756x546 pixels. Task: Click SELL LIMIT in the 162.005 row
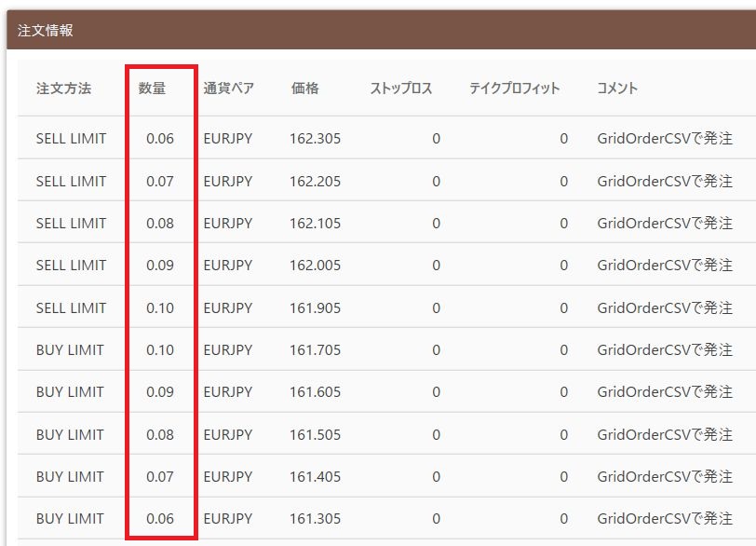71,266
